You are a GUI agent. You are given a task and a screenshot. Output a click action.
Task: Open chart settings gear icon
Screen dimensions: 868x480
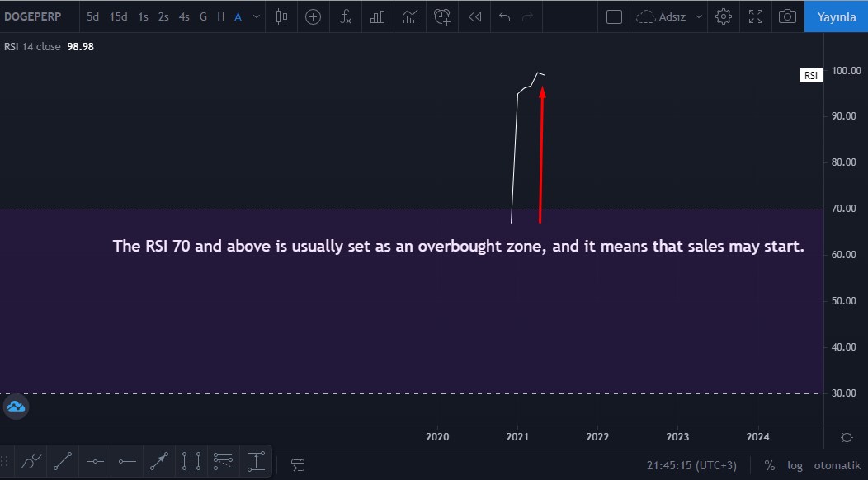pos(723,16)
